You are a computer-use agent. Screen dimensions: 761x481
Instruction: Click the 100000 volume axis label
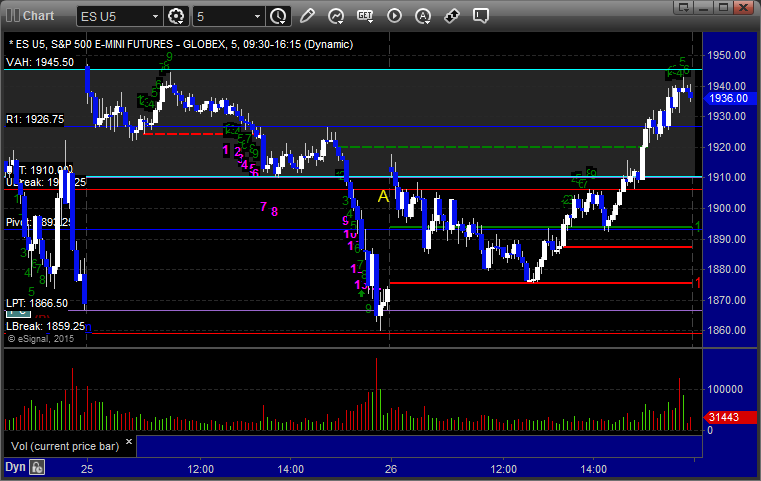coord(725,389)
